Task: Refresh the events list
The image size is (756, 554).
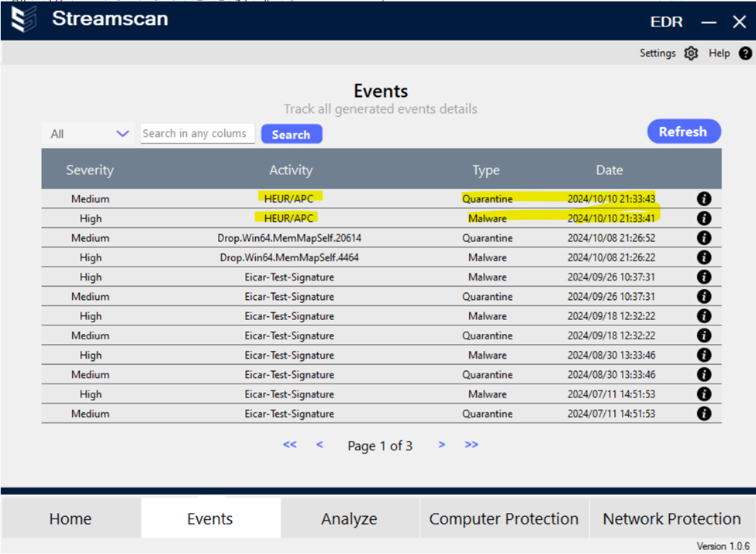Action: pos(683,132)
